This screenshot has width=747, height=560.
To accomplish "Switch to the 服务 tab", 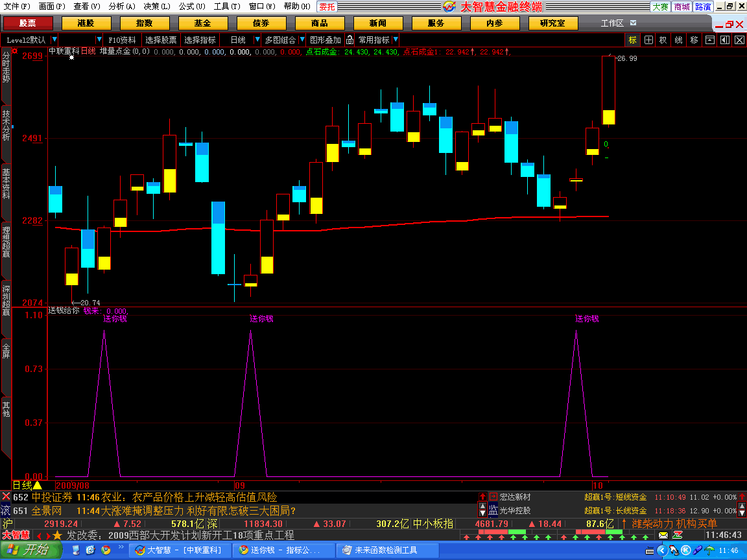I will click(436, 23).
